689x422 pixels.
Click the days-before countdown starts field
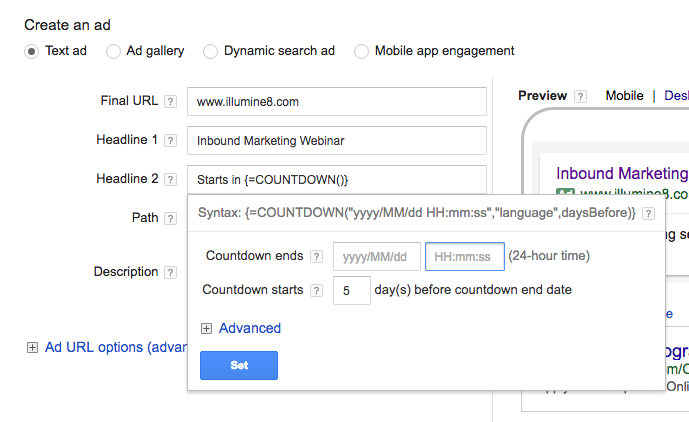coord(352,291)
